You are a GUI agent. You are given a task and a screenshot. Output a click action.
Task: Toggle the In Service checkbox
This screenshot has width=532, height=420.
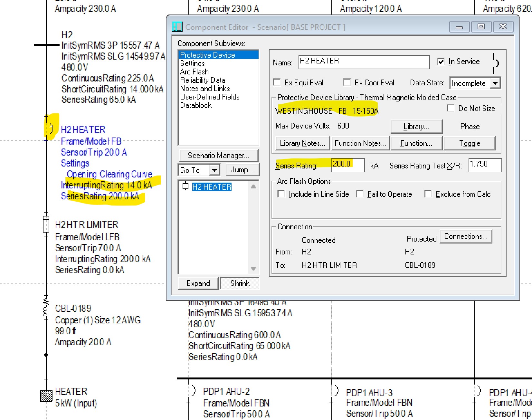point(441,62)
